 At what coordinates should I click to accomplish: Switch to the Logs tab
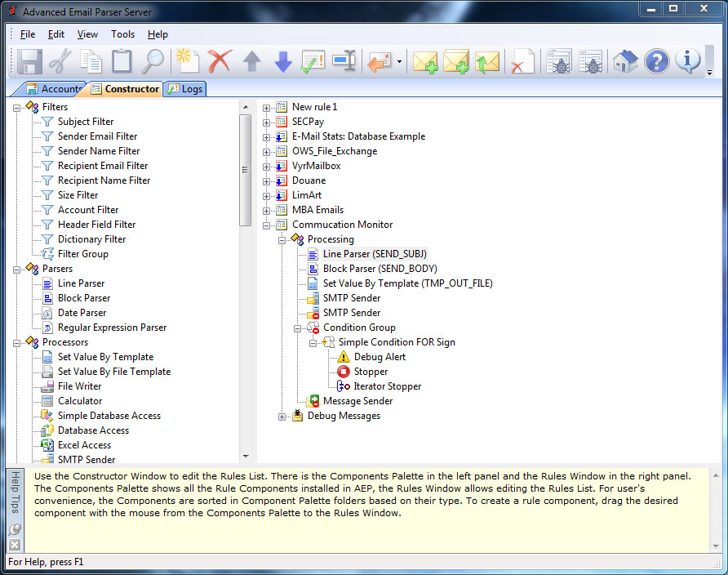click(186, 89)
